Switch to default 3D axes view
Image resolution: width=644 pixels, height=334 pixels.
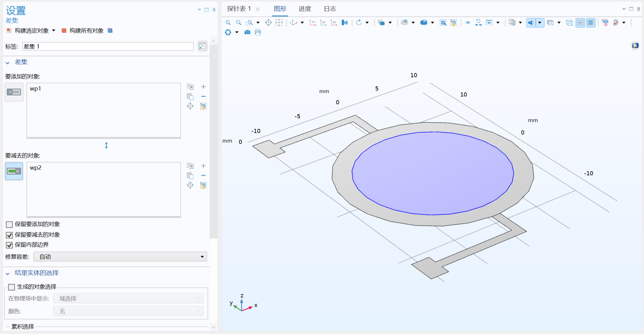click(293, 22)
